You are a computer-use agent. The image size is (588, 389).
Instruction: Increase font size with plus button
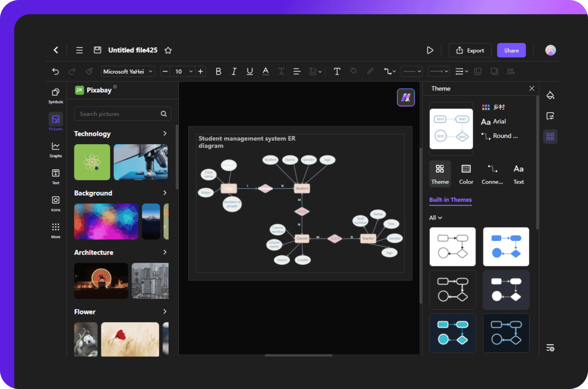201,72
